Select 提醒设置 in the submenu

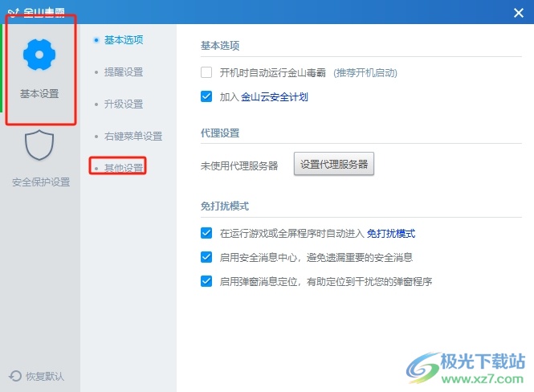pyautogui.click(x=124, y=71)
